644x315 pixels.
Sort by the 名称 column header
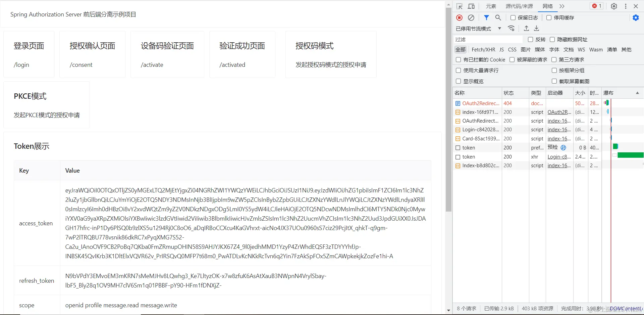pos(477,93)
